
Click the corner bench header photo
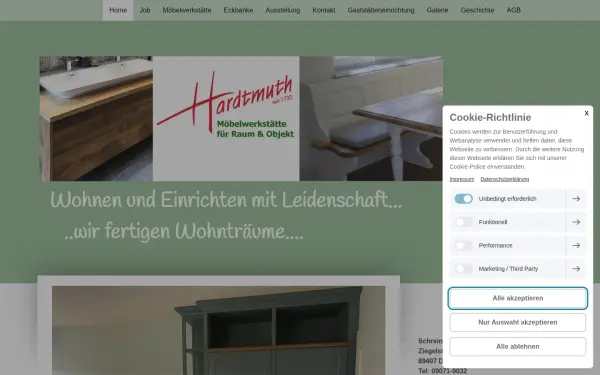pos(371,119)
